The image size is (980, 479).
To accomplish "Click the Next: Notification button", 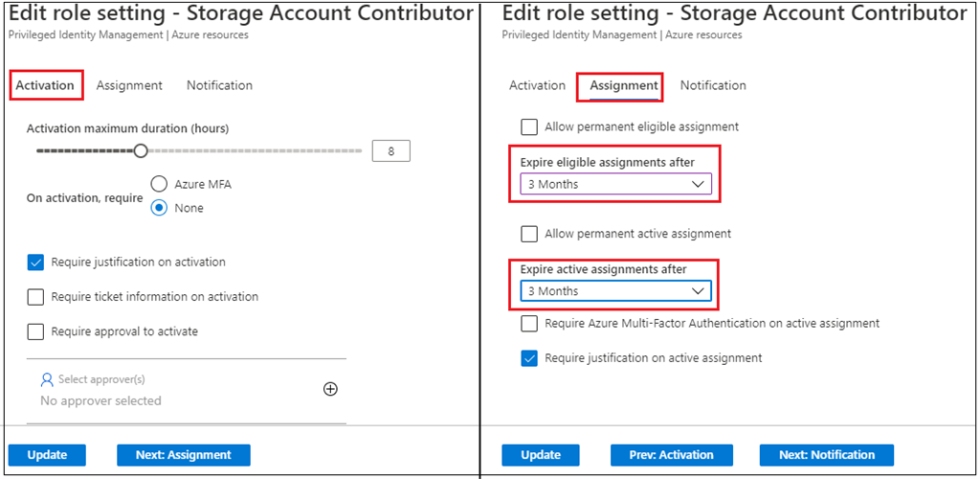I will (827, 455).
